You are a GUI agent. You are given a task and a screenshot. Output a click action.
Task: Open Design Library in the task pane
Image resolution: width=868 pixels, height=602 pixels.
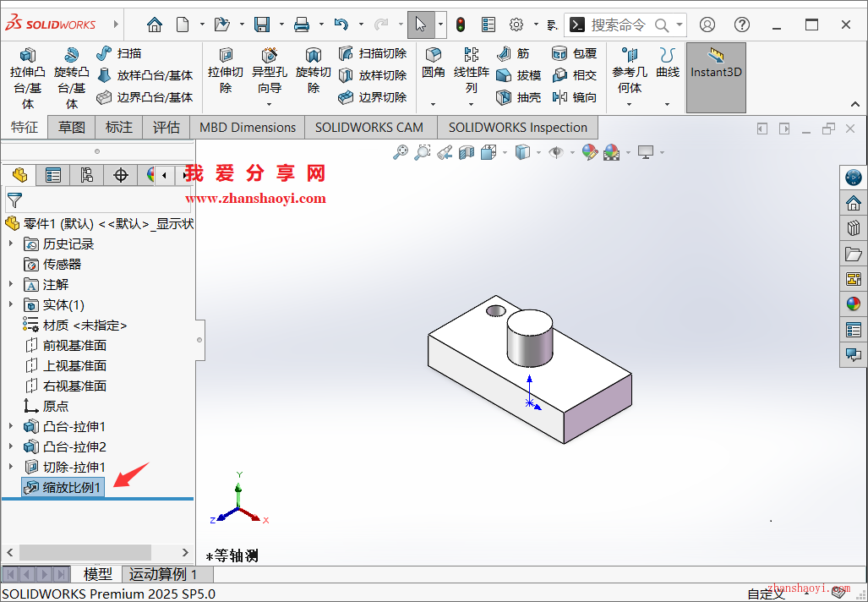click(x=854, y=227)
